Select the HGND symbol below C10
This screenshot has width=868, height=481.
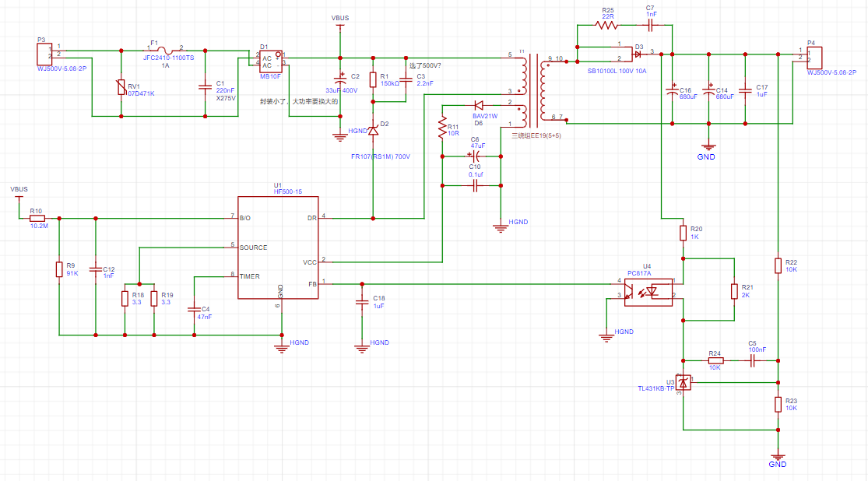pyautogui.click(x=501, y=227)
